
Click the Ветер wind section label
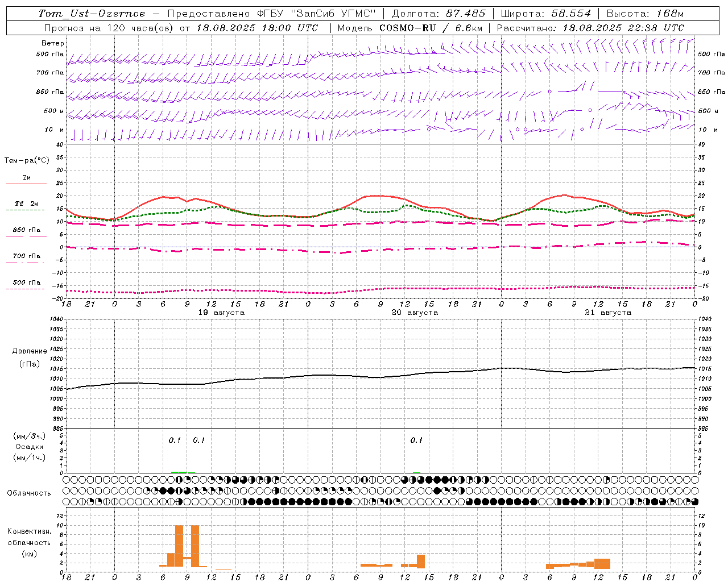click(x=53, y=43)
